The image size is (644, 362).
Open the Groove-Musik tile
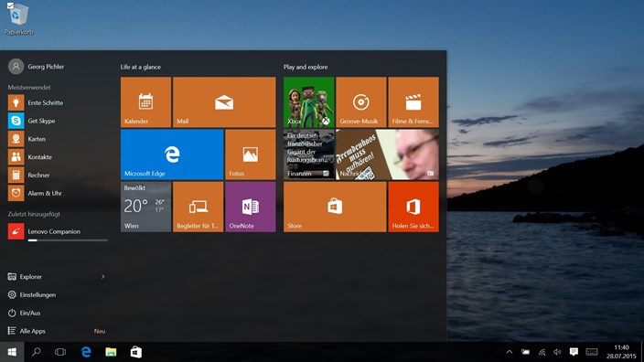click(361, 102)
